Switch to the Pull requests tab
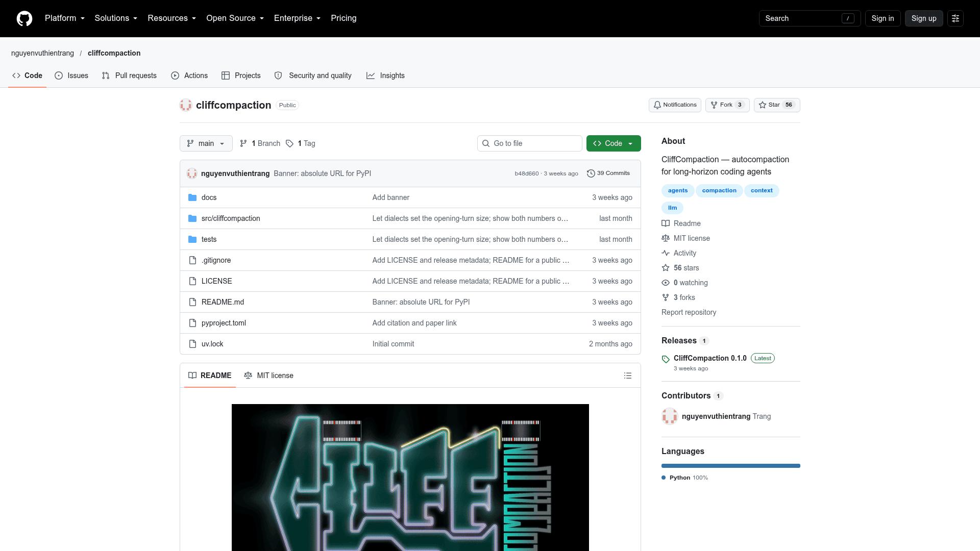Screen dimensions: 980x551 (x=129, y=76)
